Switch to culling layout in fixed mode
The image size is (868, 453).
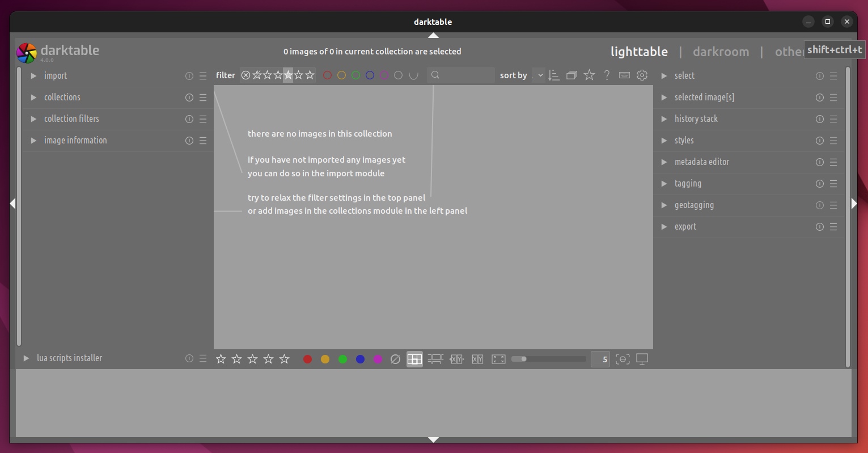pos(456,359)
